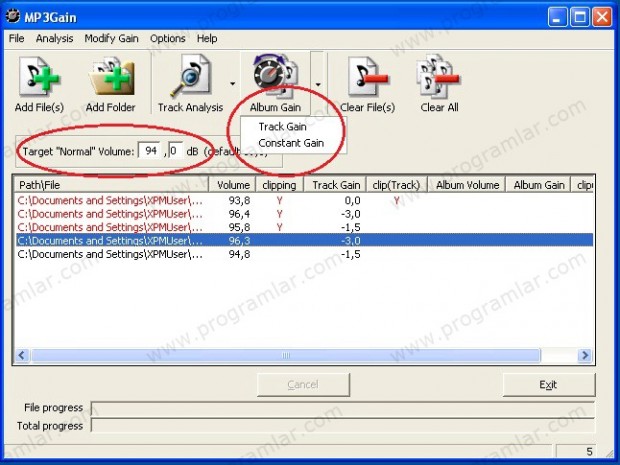Image resolution: width=620 pixels, height=465 pixels.
Task: Click the target volume field showing 94
Action: 150,151
